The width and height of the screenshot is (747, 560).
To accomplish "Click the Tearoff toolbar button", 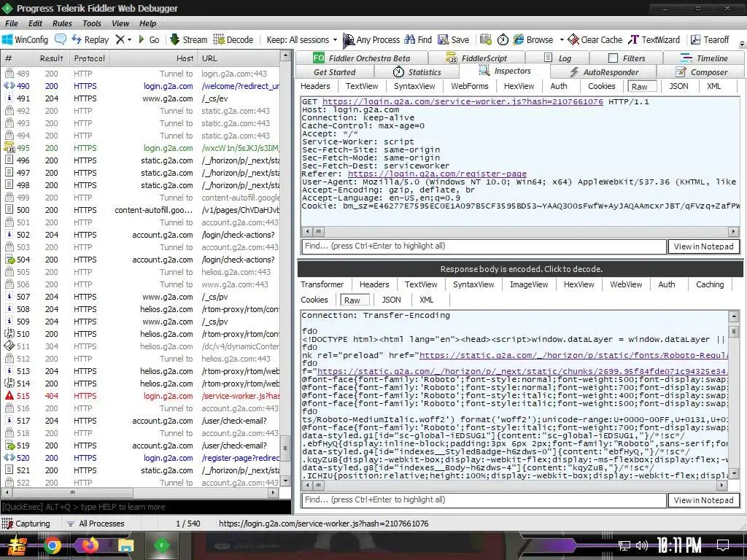I will [x=710, y=39].
